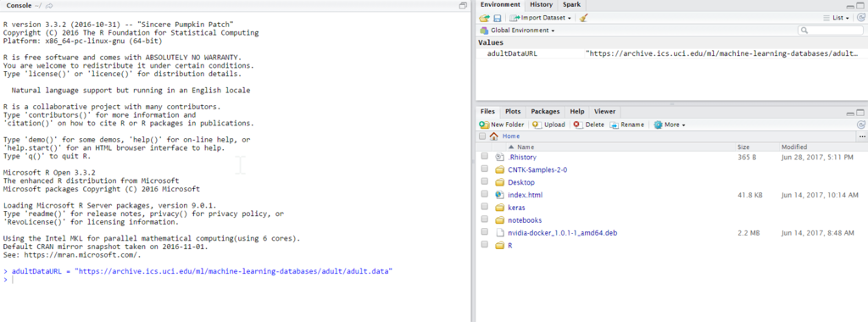This screenshot has width=868, height=322.
Task: Click the list-lines icon beside List
Action: pyautogui.click(x=827, y=18)
